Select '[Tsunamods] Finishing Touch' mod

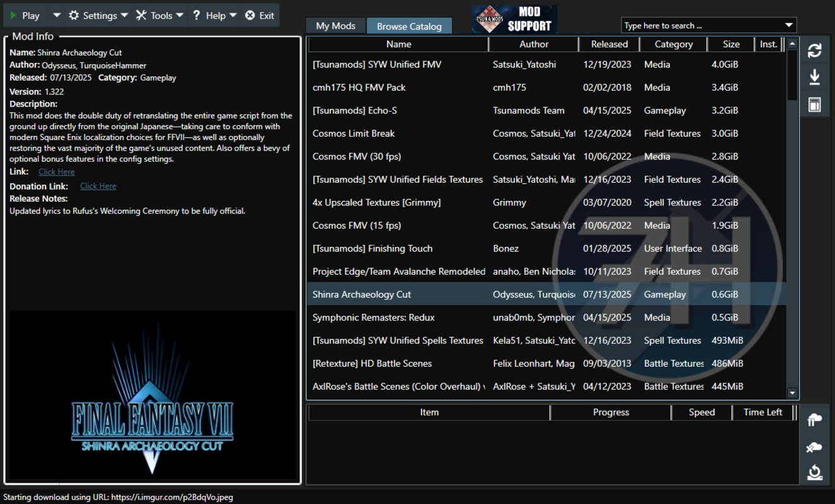pos(546,248)
